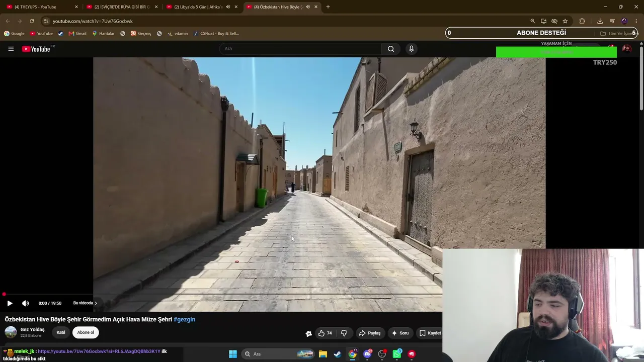644x362 pixels.
Task: Mute the video volume
Action: coord(26,303)
